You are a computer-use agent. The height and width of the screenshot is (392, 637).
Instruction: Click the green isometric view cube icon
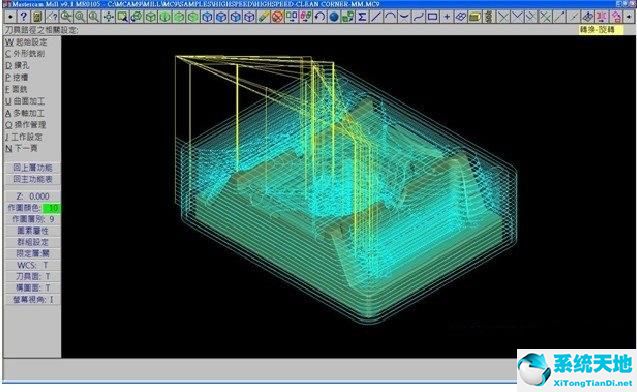click(x=150, y=17)
